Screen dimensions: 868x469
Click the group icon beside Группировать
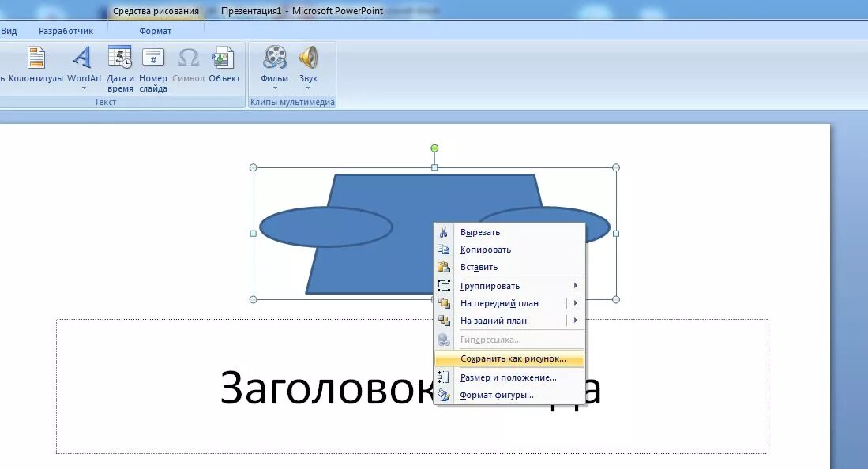tap(443, 286)
